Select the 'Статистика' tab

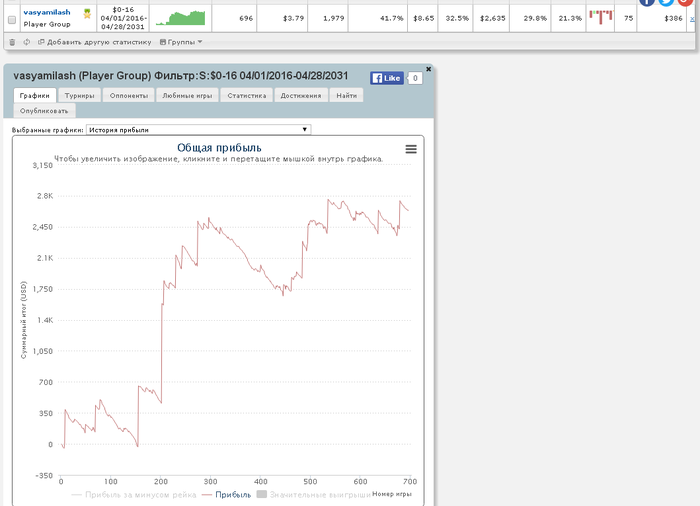246,95
